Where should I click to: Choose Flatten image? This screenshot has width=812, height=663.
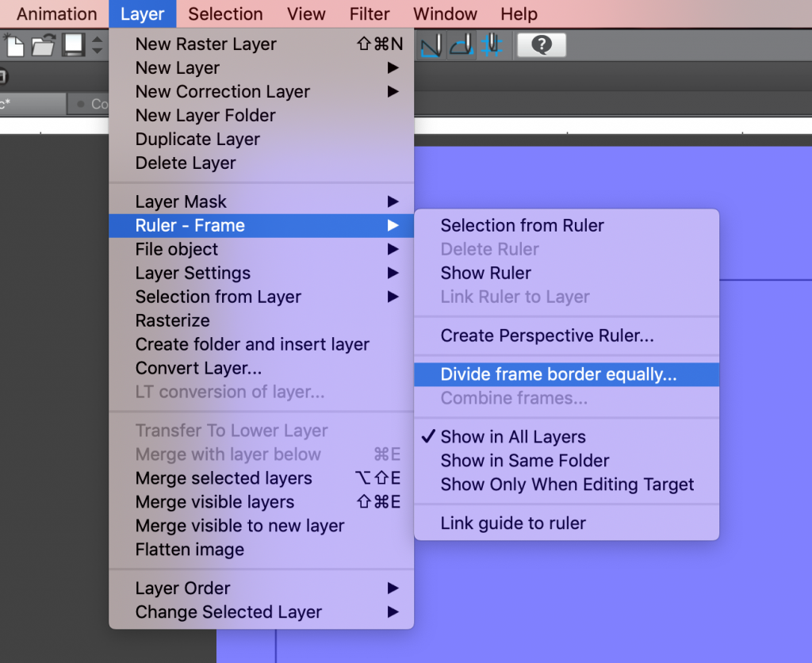pyautogui.click(x=262, y=550)
